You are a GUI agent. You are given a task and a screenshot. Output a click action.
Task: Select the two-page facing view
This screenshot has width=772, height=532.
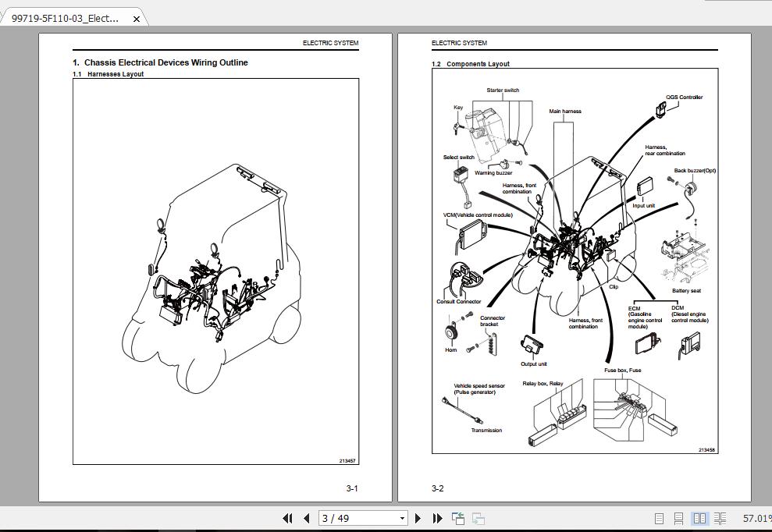pos(699,518)
